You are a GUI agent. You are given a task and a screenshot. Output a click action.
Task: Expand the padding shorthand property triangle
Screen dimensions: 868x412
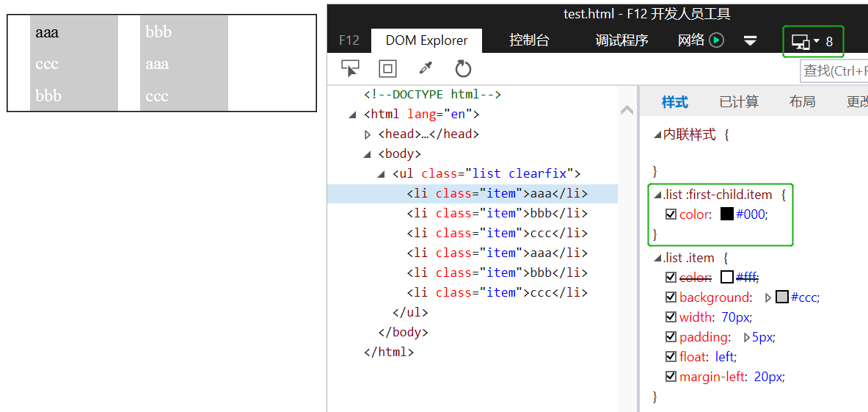point(747,337)
